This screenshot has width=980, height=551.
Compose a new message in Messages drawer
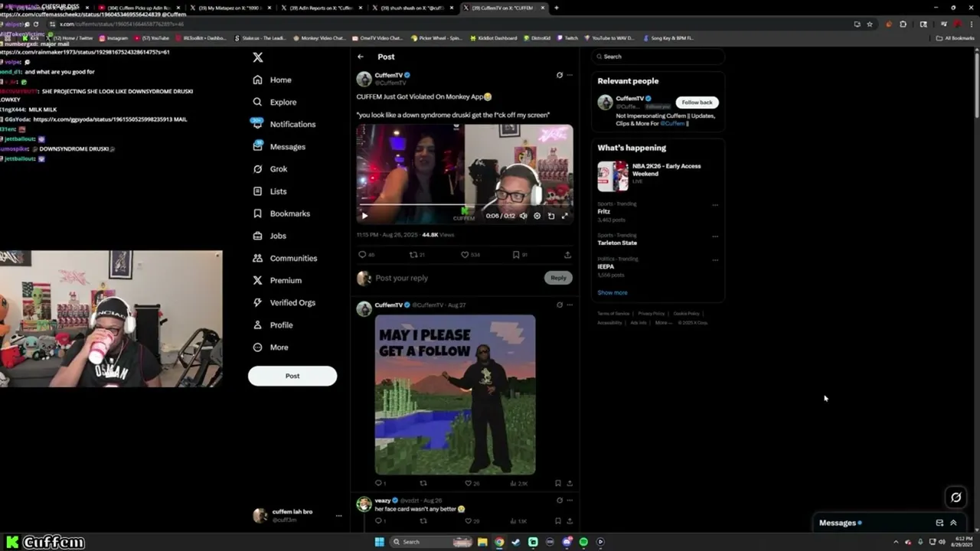(x=939, y=523)
